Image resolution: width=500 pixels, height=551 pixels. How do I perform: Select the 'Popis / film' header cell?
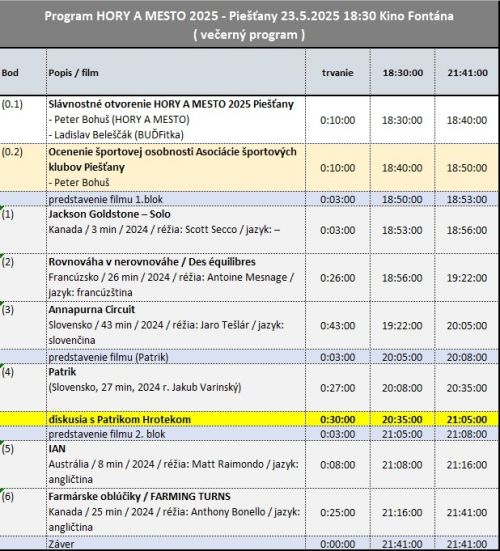tap(176, 72)
